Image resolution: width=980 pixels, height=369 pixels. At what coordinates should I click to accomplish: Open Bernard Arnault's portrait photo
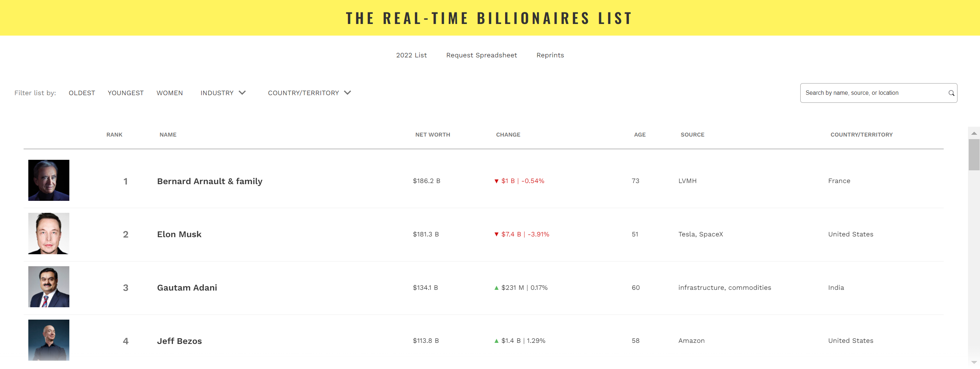[x=49, y=180]
